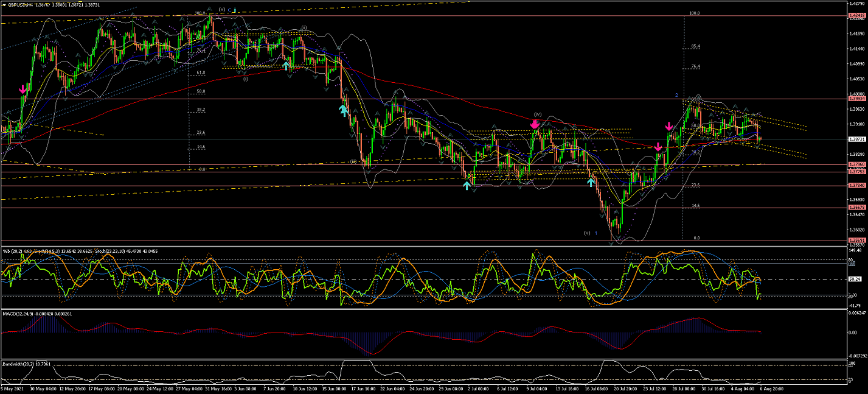Open the small triangle beside GBPUSD,H4 title
The image size is (868, 394).
click(4, 4)
